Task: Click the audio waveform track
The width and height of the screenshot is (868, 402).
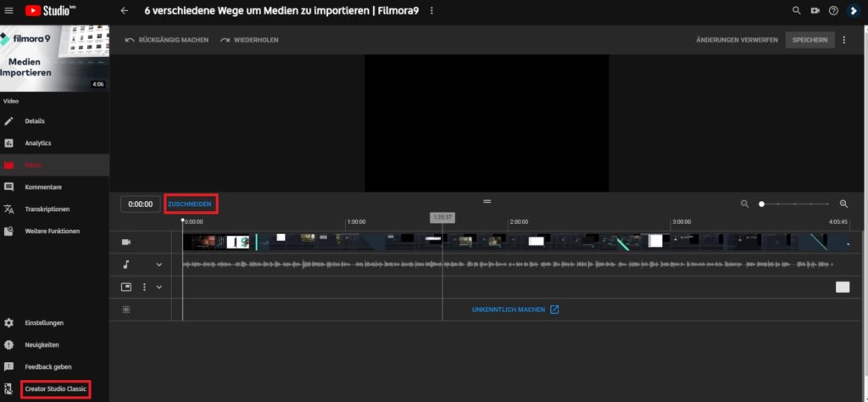Action: pos(507,265)
